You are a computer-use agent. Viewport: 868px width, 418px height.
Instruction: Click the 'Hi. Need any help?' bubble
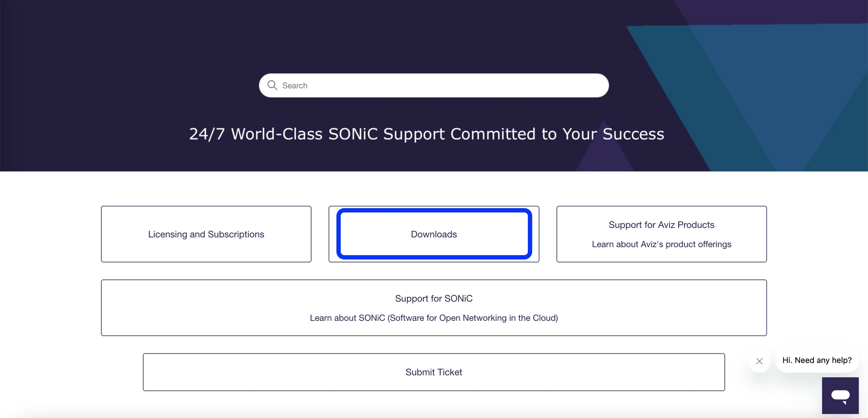tap(817, 360)
